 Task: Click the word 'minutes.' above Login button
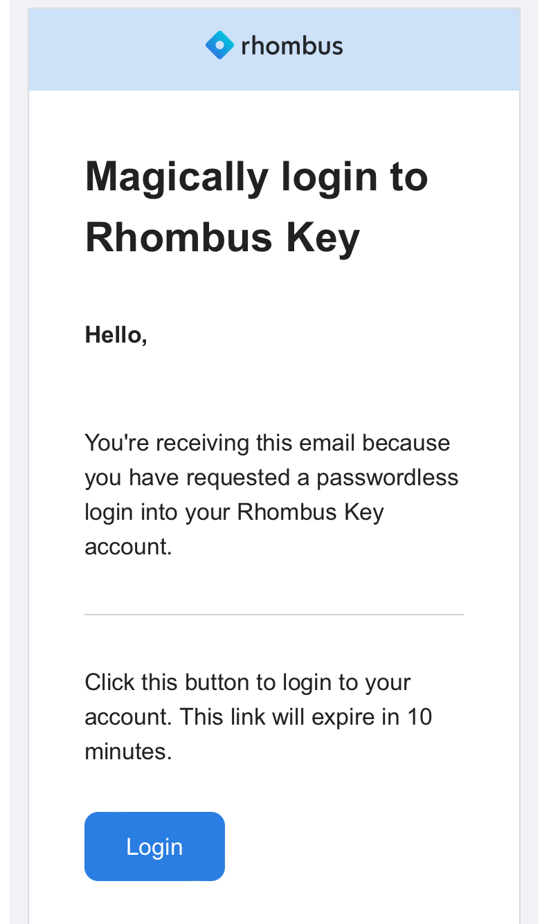(128, 752)
